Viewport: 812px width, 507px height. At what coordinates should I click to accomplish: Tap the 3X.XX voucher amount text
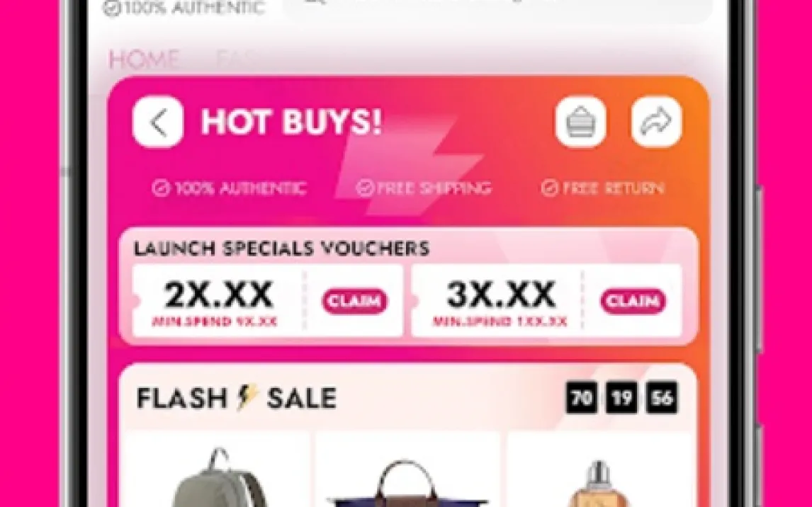click(501, 295)
